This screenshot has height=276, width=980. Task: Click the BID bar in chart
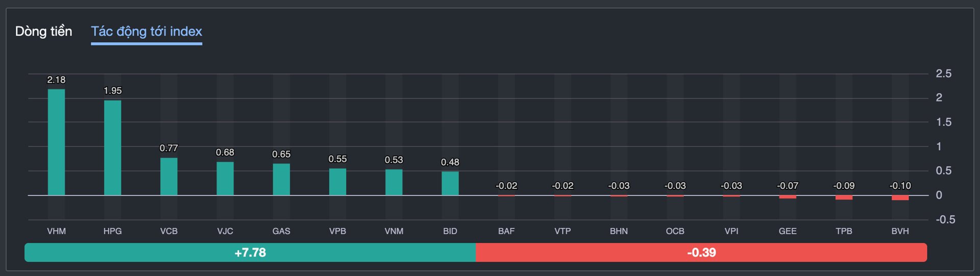(x=450, y=184)
